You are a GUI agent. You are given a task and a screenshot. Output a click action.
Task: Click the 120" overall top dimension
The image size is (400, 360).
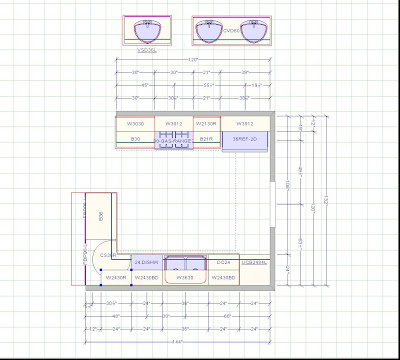tap(193, 59)
